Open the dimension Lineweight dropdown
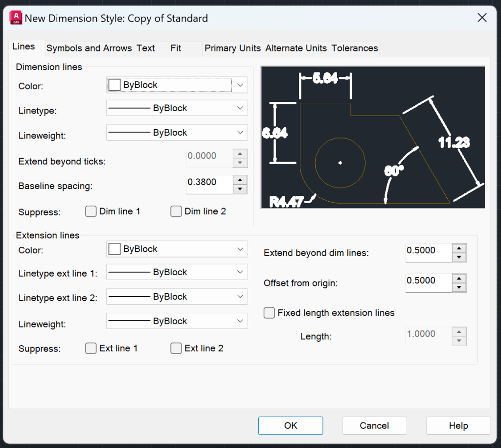 tap(240, 132)
